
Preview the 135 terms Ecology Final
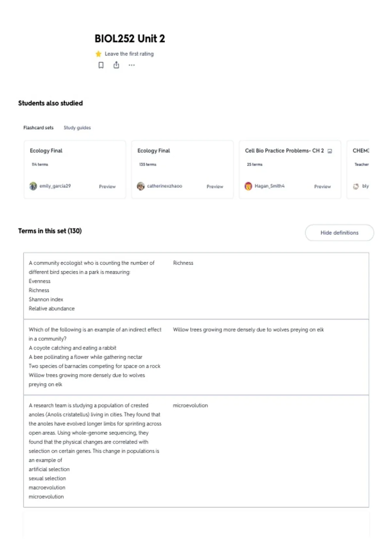(215, 186)
